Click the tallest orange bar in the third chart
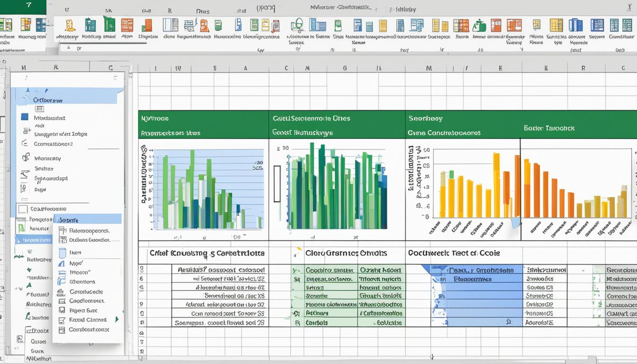Viewport: 637px width, 364px height. (x=496, y=184)
